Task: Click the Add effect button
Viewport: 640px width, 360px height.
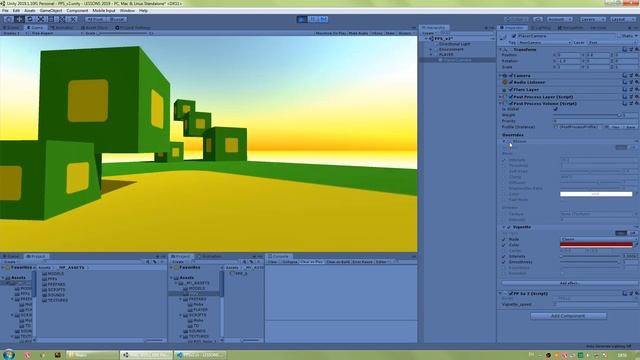Action: [569, 283]
